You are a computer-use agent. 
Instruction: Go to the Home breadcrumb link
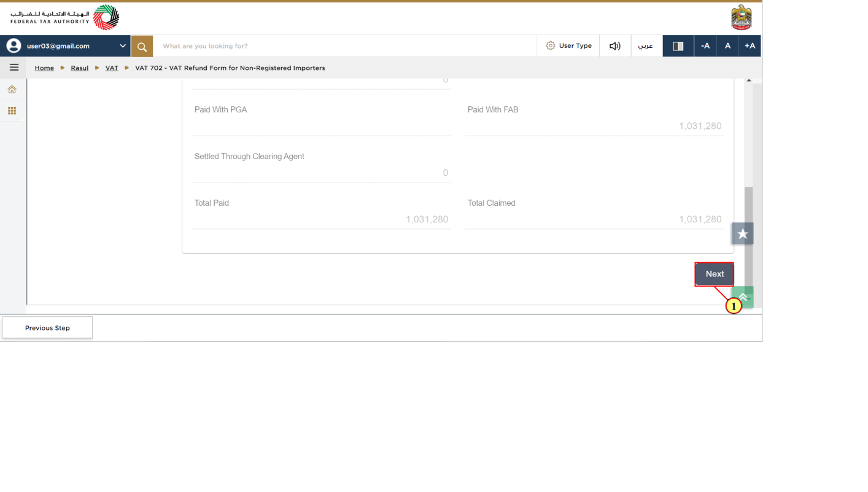(44, 68)
